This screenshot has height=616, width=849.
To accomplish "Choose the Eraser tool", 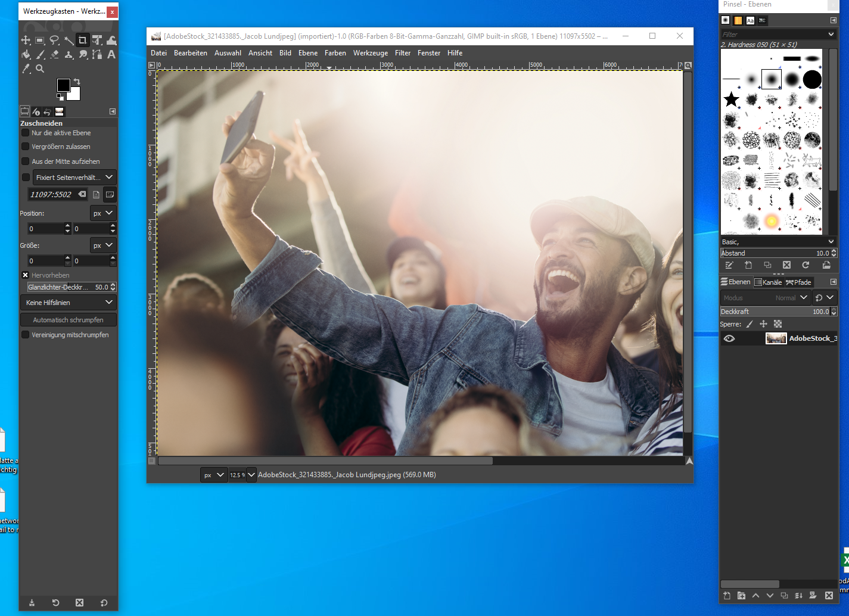I will click(54, 55).
